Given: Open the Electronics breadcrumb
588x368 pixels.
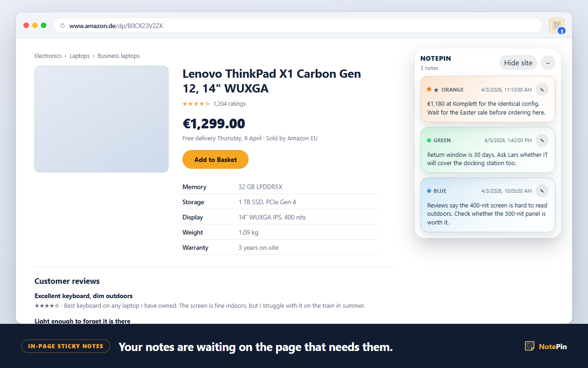Looking at the screenshot, I should pyautogui.click(x=48, y=56).
